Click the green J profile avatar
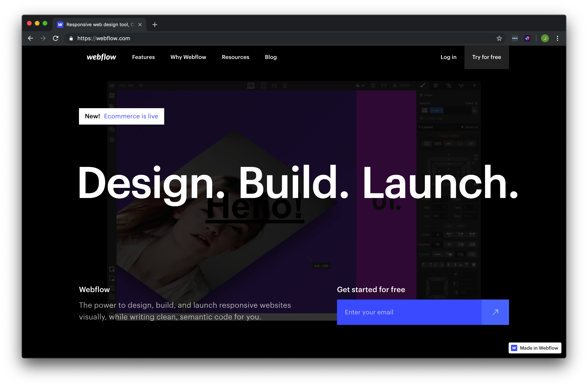 pyautogui.click(x=545, y=38)
